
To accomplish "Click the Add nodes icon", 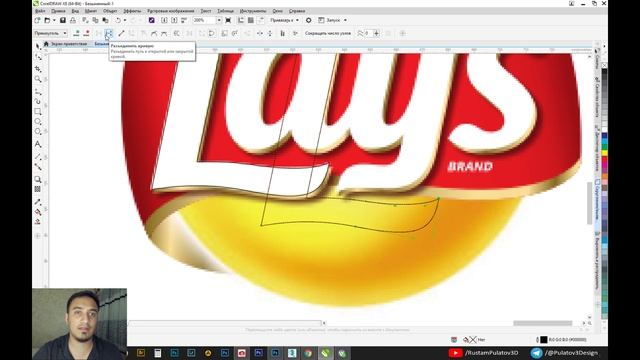I will [77, 33].
